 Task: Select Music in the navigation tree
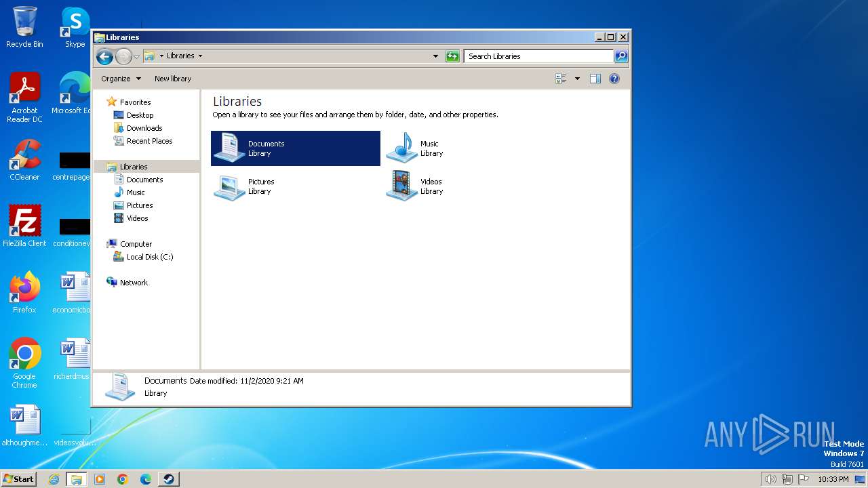coord(136,192)
